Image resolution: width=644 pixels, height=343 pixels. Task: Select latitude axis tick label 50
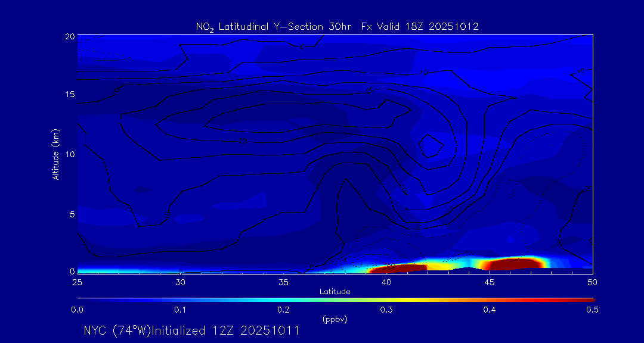592,282
